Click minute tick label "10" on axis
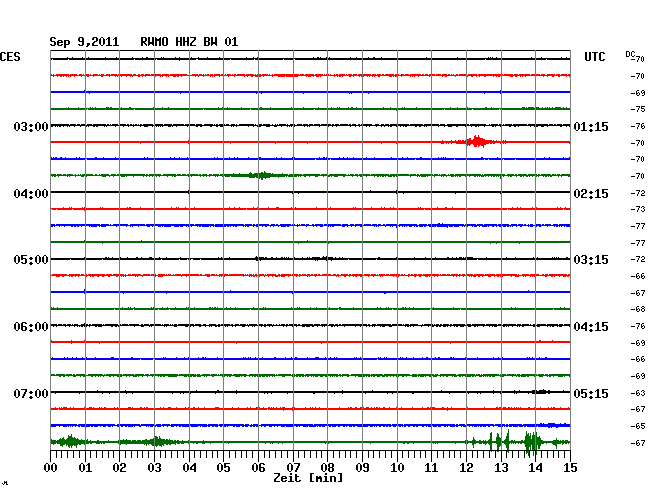The image size is (650, 494). click(x=397, y=467)
